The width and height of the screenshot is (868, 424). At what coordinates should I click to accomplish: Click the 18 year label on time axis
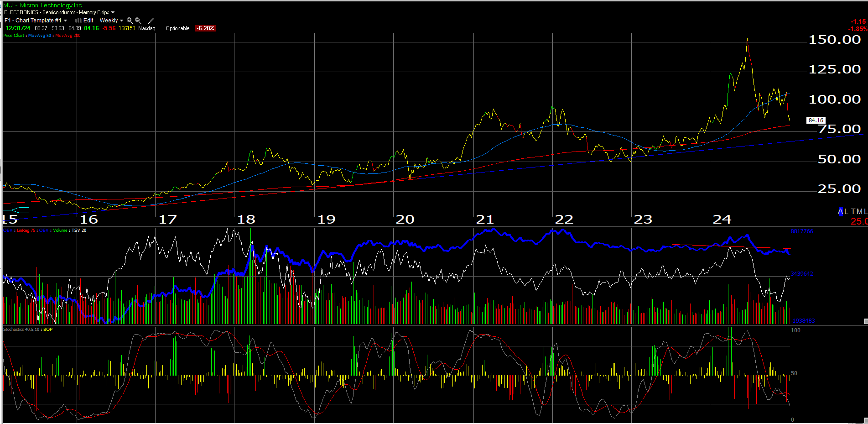(x=246, y=220)
